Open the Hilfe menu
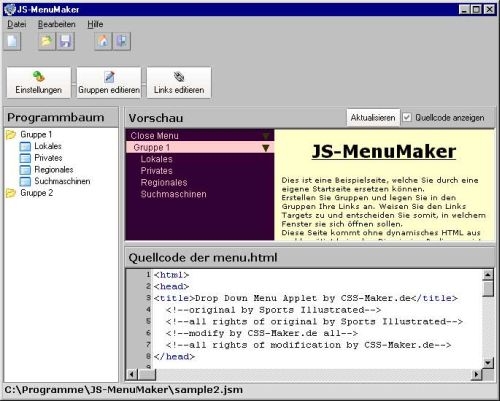This screenshot has width=500, height=401. pos(95,24)
